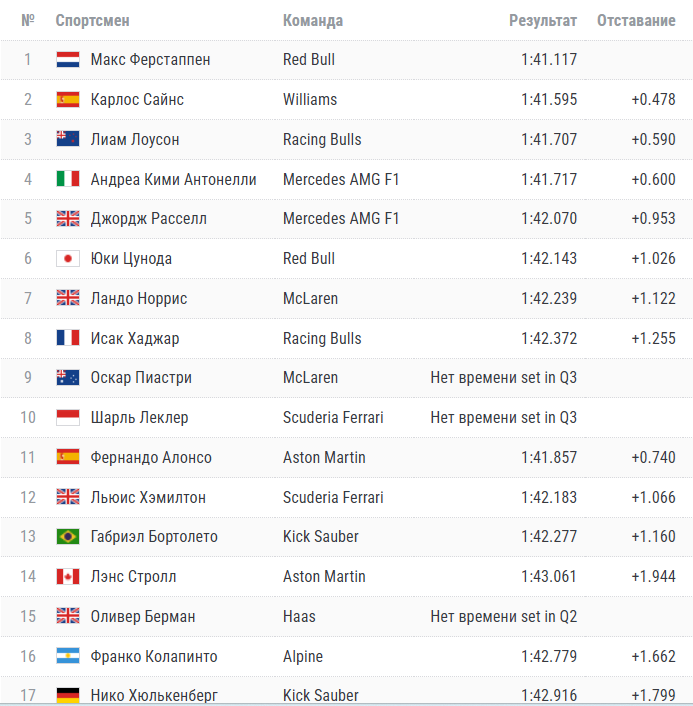Click Фернандо Алонсо's lap time 1:41.857
Image resolution: width=693 pixels, height=706 pixels.
coord(549,457)
